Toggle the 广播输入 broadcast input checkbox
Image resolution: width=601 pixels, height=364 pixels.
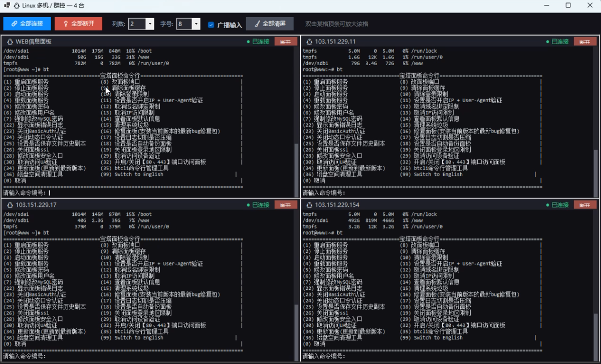tap(211, 25)
